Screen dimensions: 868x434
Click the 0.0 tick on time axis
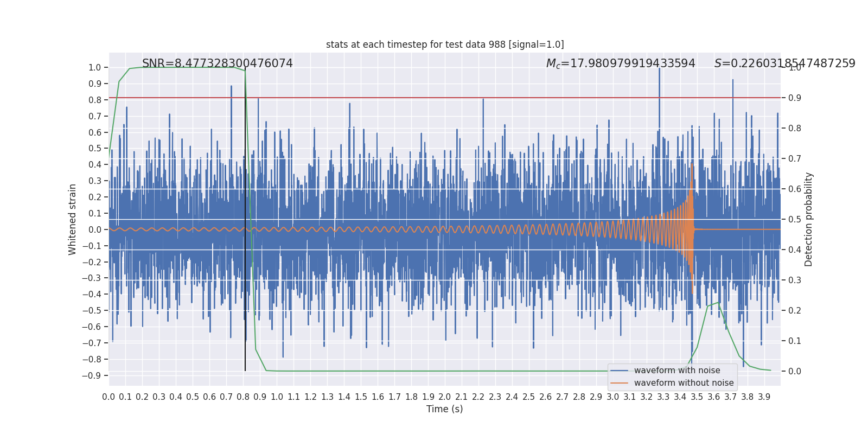pos(108,397)
